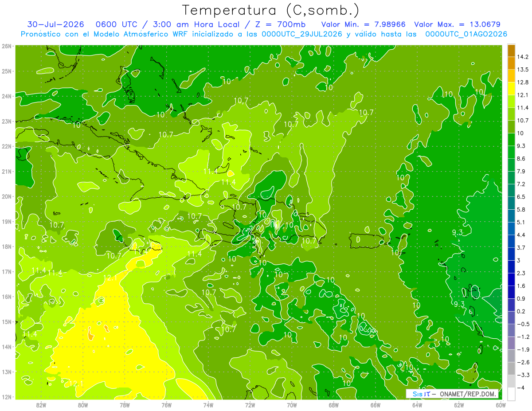Click the 20N latitude axis label
Screen dimensions: 532x411
6,196
